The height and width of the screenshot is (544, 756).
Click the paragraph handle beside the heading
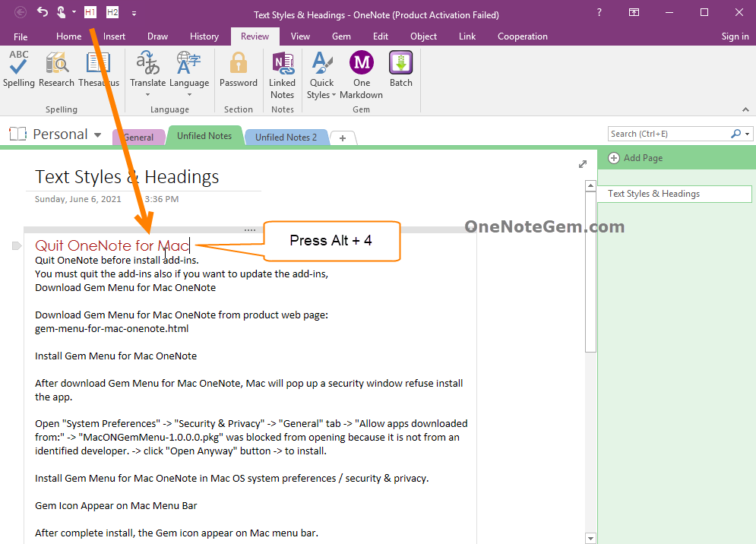tap(17, 246)
